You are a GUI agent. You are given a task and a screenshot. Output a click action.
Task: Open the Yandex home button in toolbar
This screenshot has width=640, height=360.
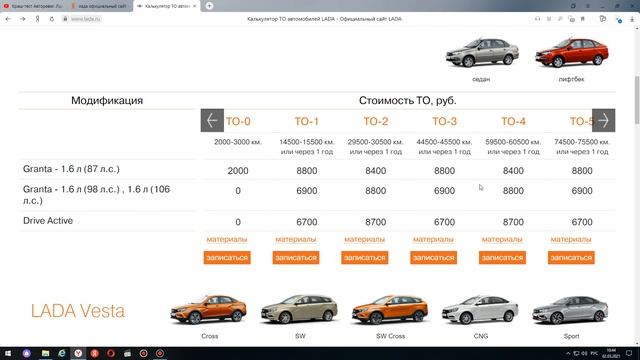click(37, 19)
